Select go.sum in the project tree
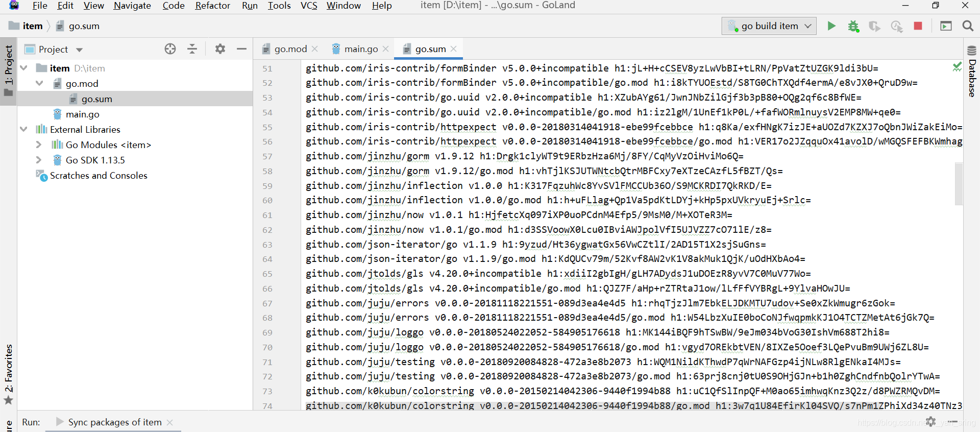The width and height of the screenshot is (980, 432). pyautogui.click(x=96, y=99)
